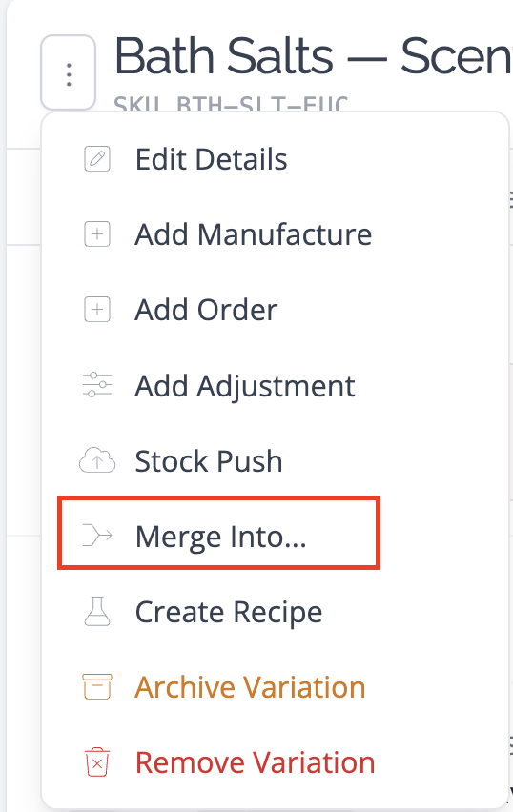Choose Create Recipe from the menu
The width and height of the screenshot is (513, 812).
pyautogui.click(x=229, y=612)
